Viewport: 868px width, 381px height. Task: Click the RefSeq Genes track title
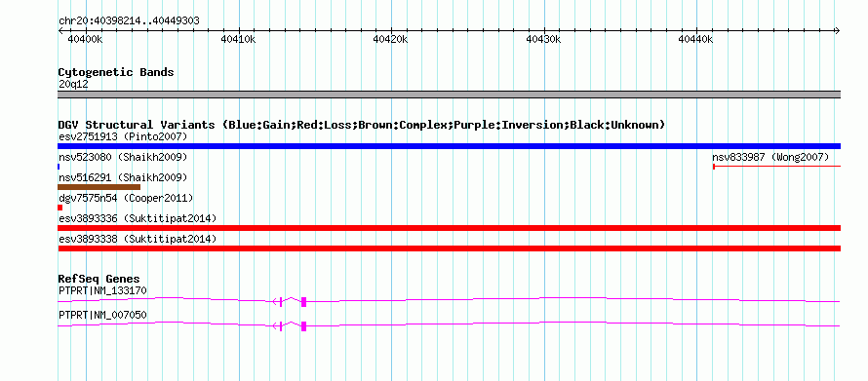point(99,280)
